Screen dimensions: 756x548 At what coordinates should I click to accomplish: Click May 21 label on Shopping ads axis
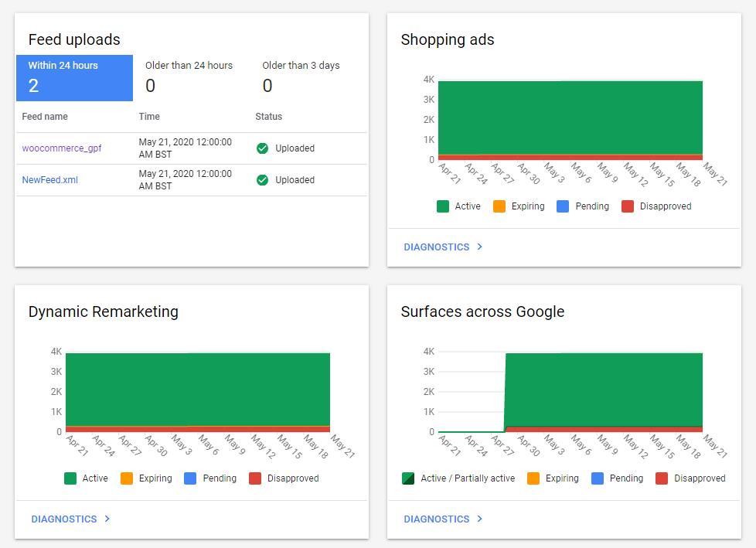point(714,174)
